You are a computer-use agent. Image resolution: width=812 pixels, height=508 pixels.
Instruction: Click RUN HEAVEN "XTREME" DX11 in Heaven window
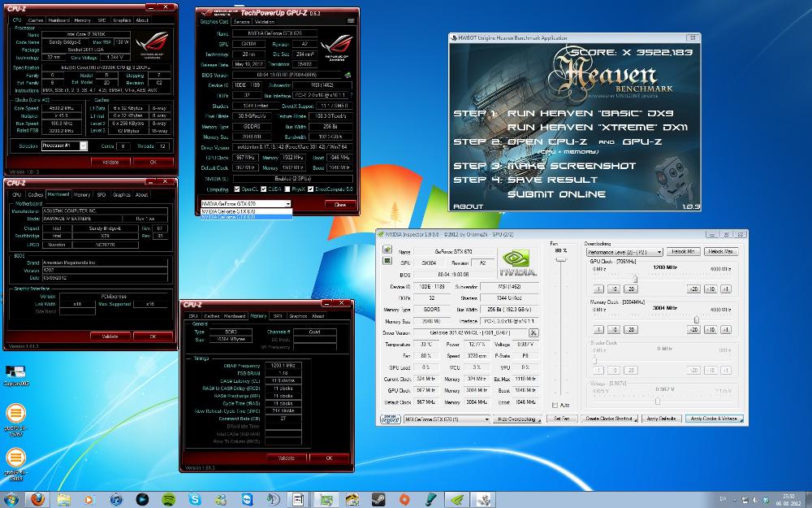(597, 127)
